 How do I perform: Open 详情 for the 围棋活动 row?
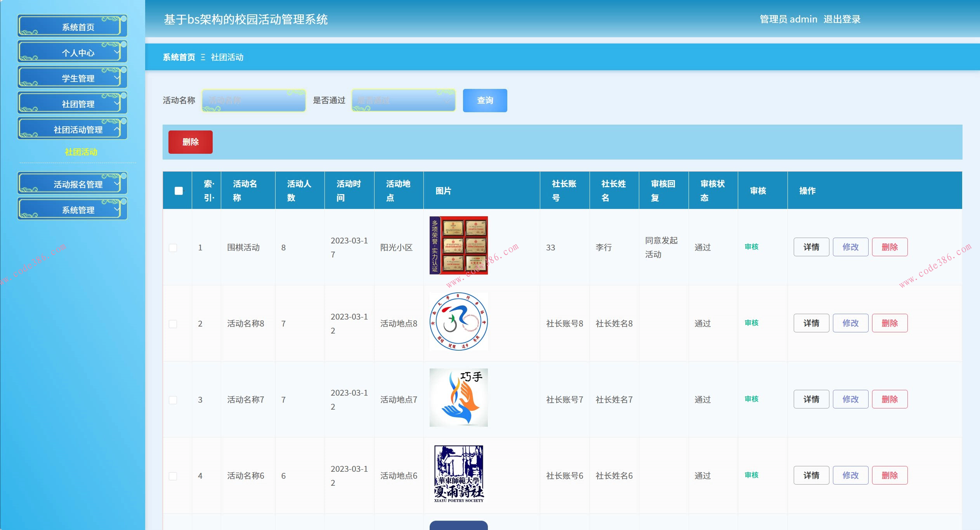click(x=811, y=247)
